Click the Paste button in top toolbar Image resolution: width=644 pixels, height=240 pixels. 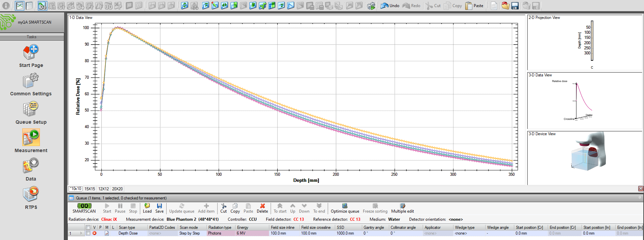(474, 6)
